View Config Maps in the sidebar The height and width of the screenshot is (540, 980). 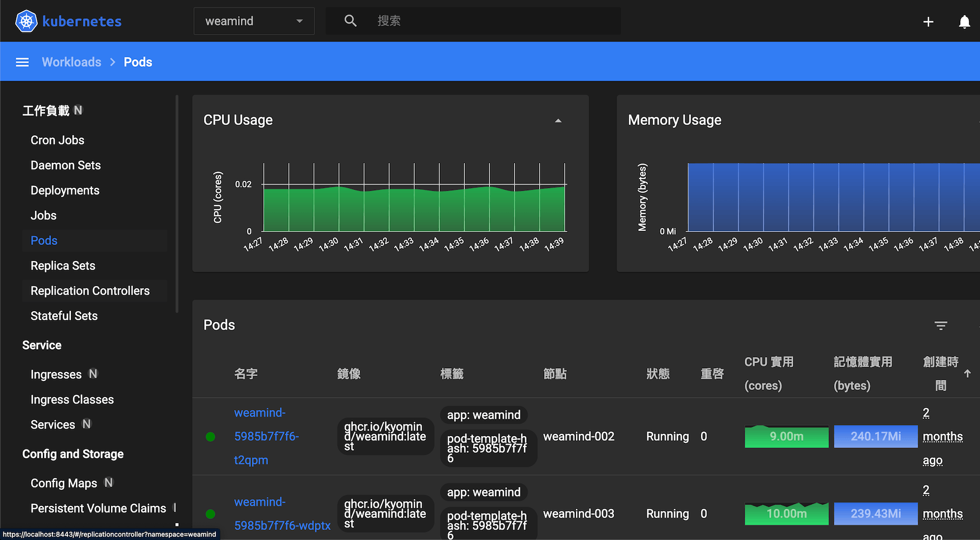(64, 483)
